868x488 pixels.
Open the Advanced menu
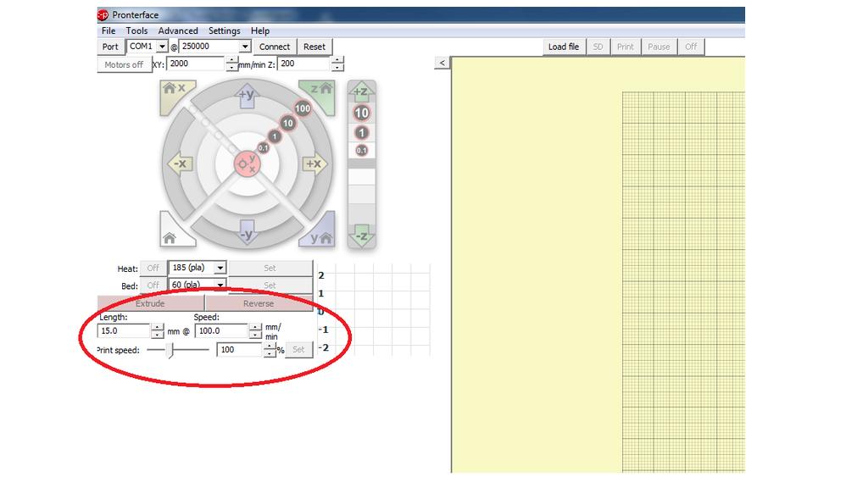coord(178,31)
